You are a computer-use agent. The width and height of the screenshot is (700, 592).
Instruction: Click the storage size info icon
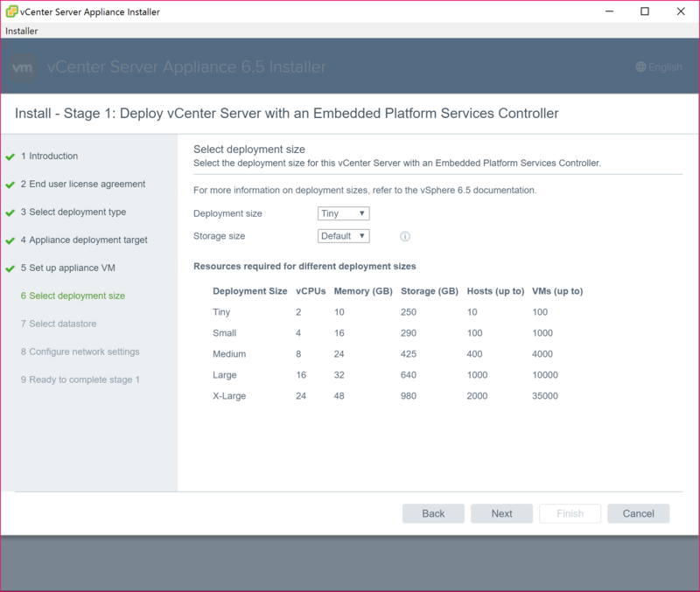[405, 236]
